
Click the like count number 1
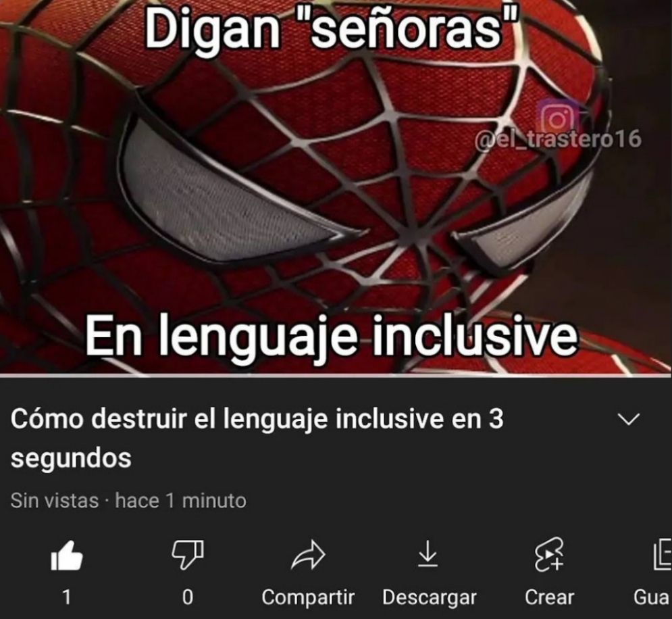click(66, 597)
